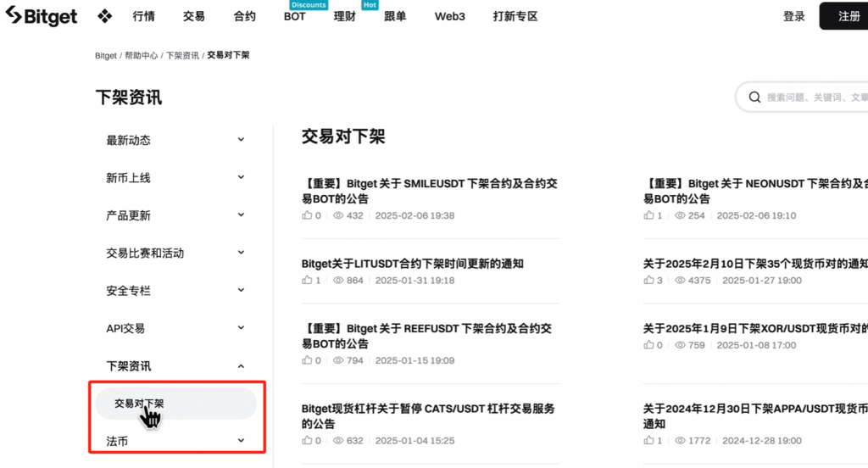
Task: Go to 下架资讯 in the breadcrumb
Action: pos(183,55)
